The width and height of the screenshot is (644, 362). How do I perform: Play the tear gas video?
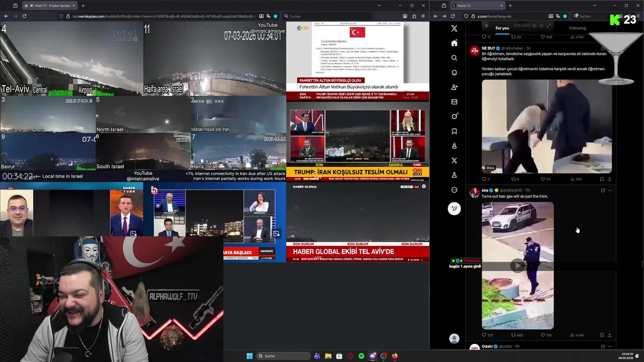(x=517, y=265)
